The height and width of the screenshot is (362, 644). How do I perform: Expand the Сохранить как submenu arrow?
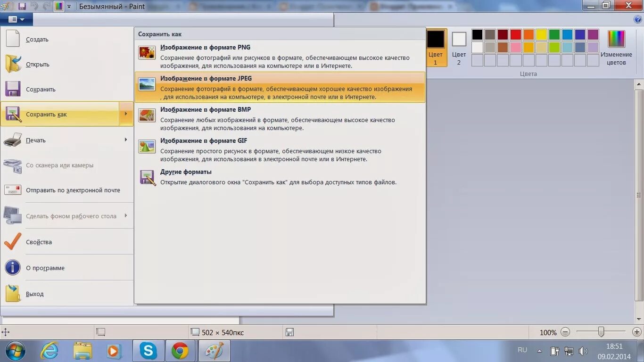126,114
